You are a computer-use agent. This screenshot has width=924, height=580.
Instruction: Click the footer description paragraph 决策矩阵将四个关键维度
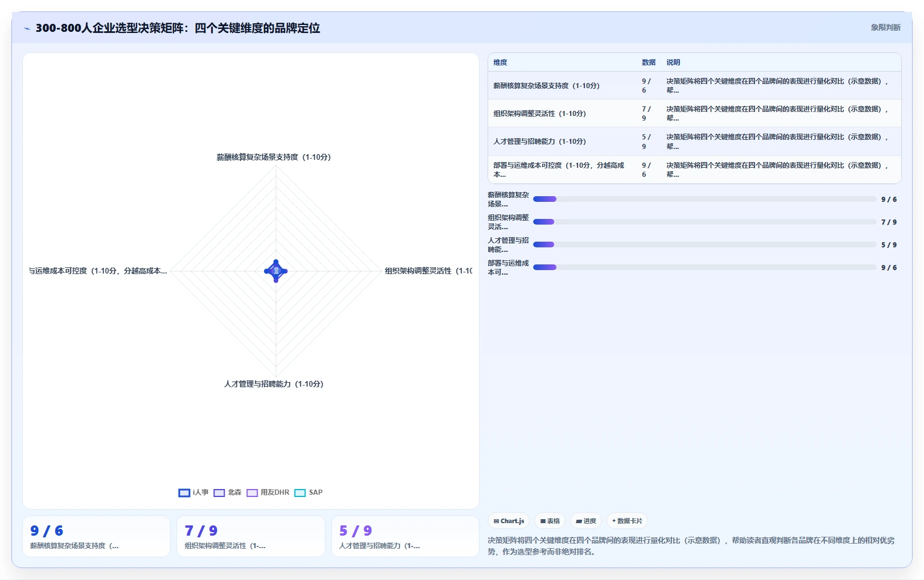(x=691, y=546)
